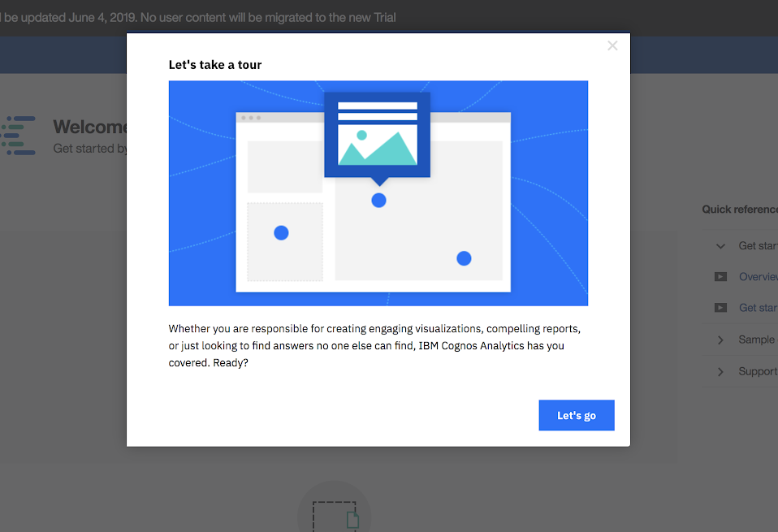Click the trial update notice banner
The image size is (778, 532).
[x=198, y=18]
